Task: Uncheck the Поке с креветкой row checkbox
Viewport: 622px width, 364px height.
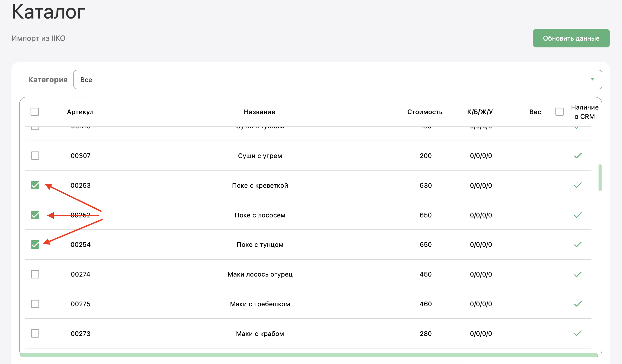Action: pyautogui.click(x=35, y=185)
